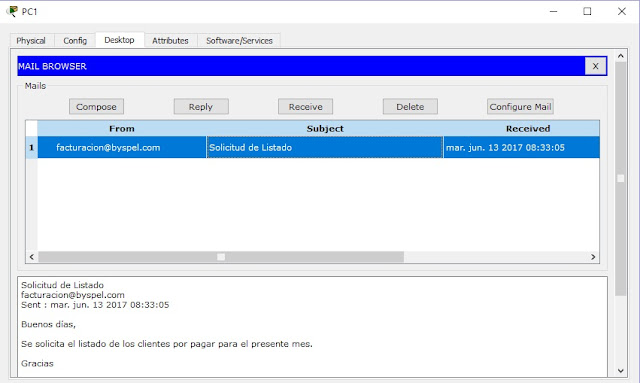Click the Packet Tracer PC1 window icon
The image size is (640, 383).
tap(13, 11)
